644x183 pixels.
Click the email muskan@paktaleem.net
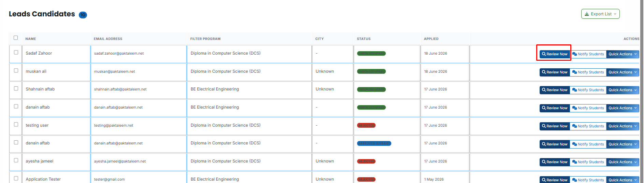coord(115,72)
